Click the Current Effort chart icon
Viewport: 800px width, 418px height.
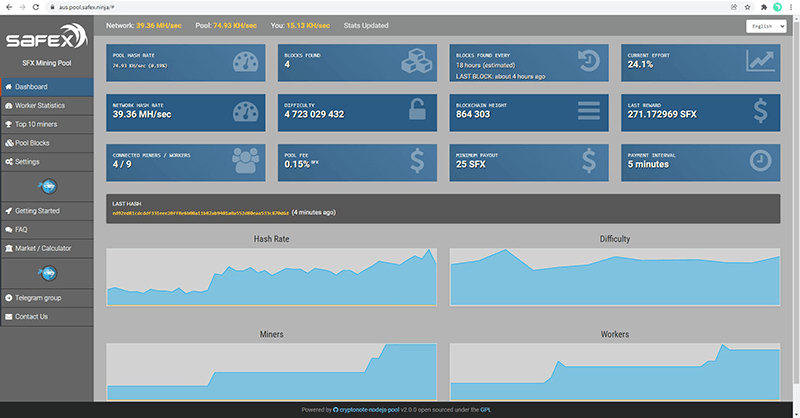click(x=760, y=60)
